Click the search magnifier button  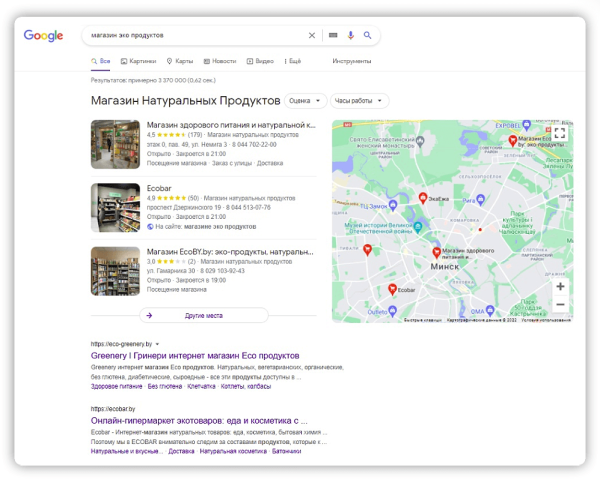tap(367, 35)
